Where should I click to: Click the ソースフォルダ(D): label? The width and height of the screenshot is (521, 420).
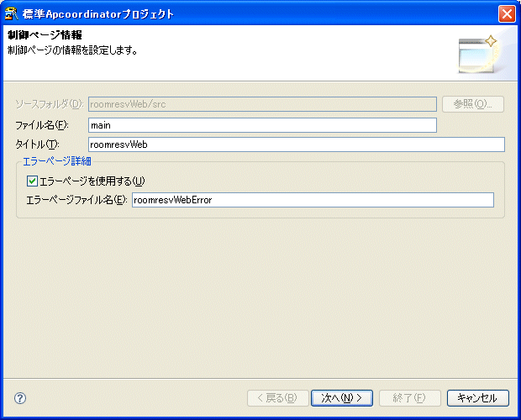[50, 104]
